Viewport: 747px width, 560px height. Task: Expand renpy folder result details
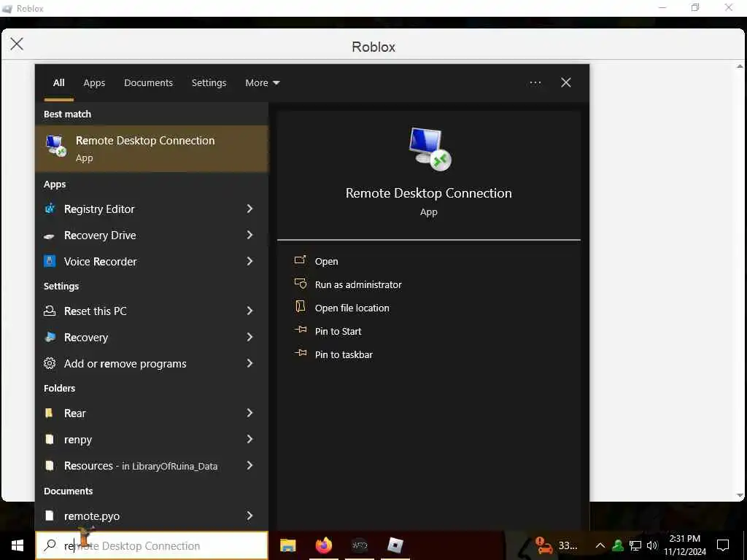coord(249,439)
